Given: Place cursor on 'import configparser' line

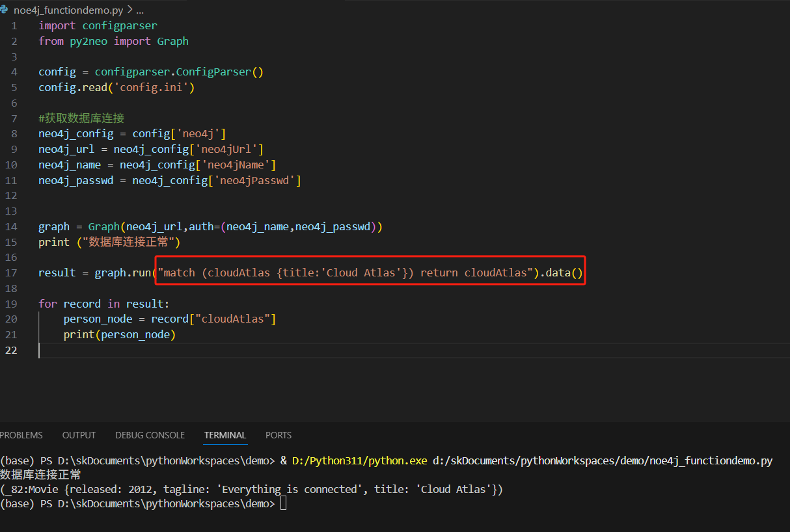Looking at the screenshot, I should click(98, 25).
